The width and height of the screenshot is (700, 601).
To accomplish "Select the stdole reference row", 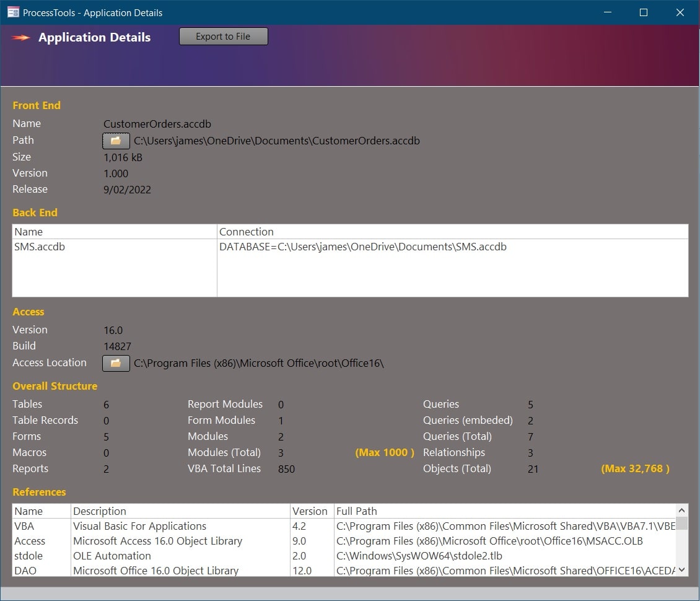I will pyautogui.click(x=344, y=556).
